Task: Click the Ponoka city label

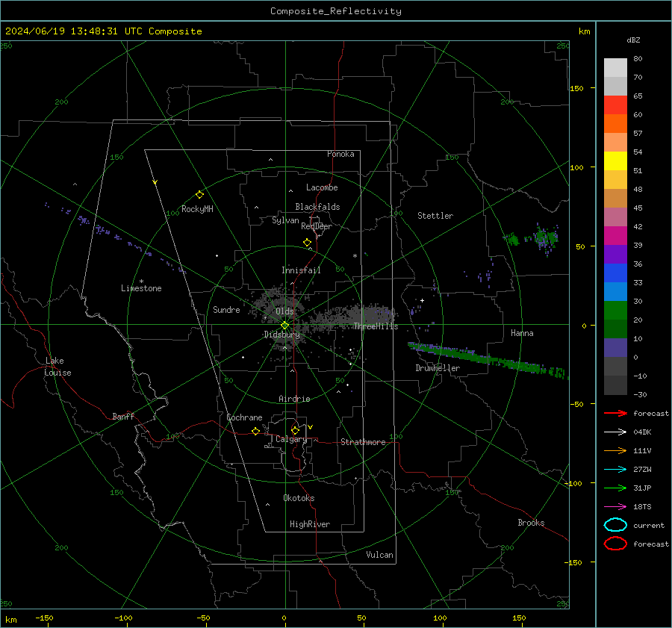Action: (340, 154)
